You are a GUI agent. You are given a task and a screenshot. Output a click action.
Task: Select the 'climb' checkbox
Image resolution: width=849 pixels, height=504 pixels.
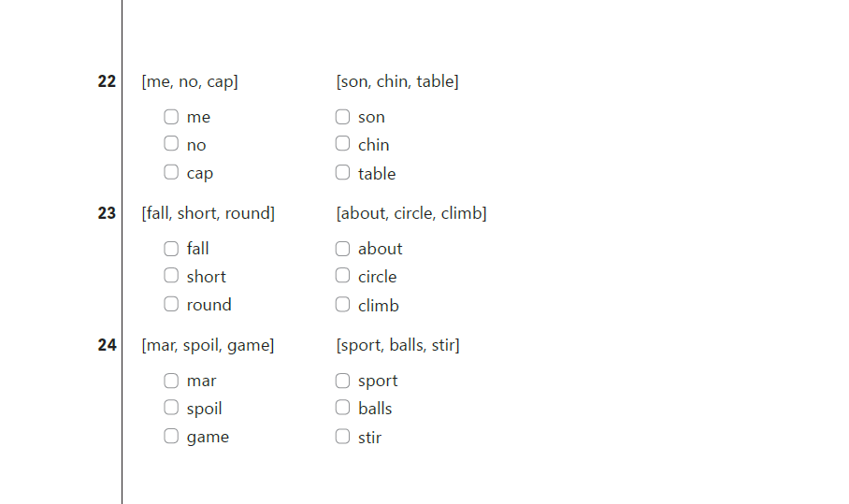[x=342, y=305]
